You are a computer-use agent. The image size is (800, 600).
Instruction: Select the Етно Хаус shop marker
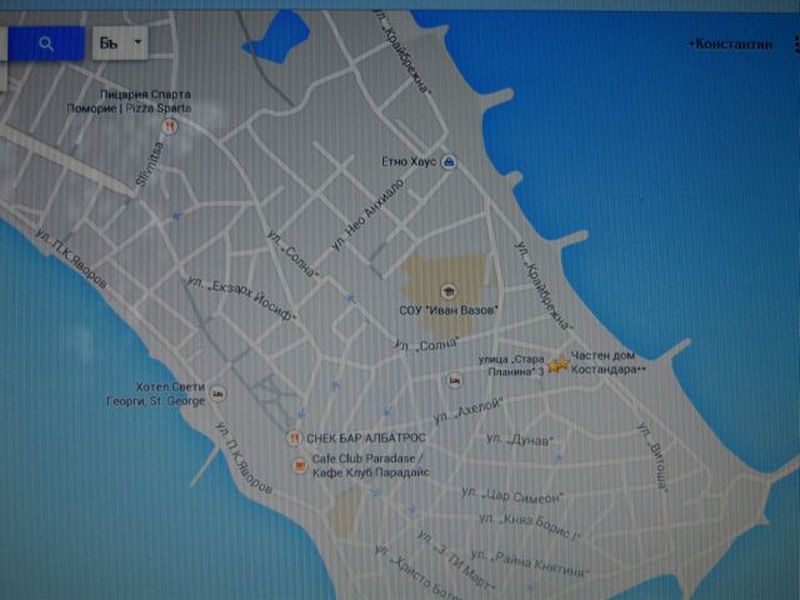point(448,162)
